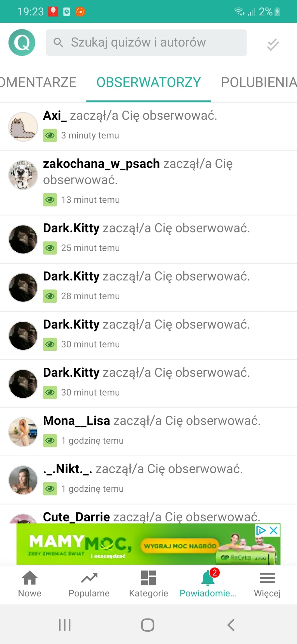This screenshot has width=297, height=644.
Task: Tap the eye icon beside 3 minuty temu
Action: (x=50, y=135)
